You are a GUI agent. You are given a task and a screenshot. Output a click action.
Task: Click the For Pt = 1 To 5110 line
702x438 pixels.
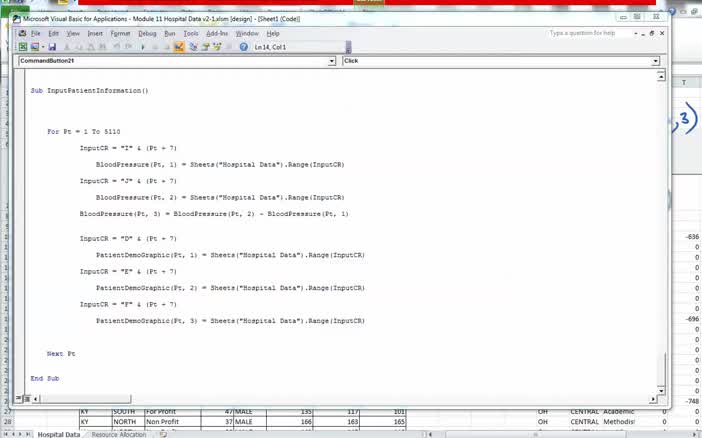tap(84, 132)
